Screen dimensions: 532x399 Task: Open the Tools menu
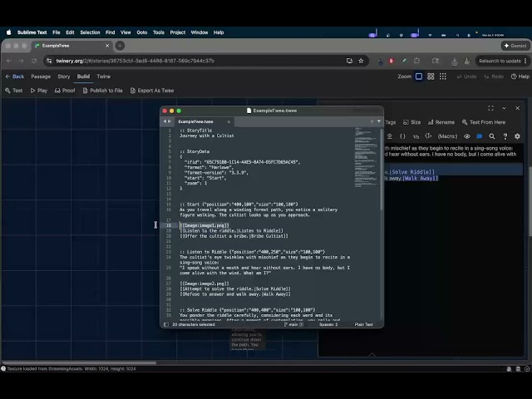(159, 32)
